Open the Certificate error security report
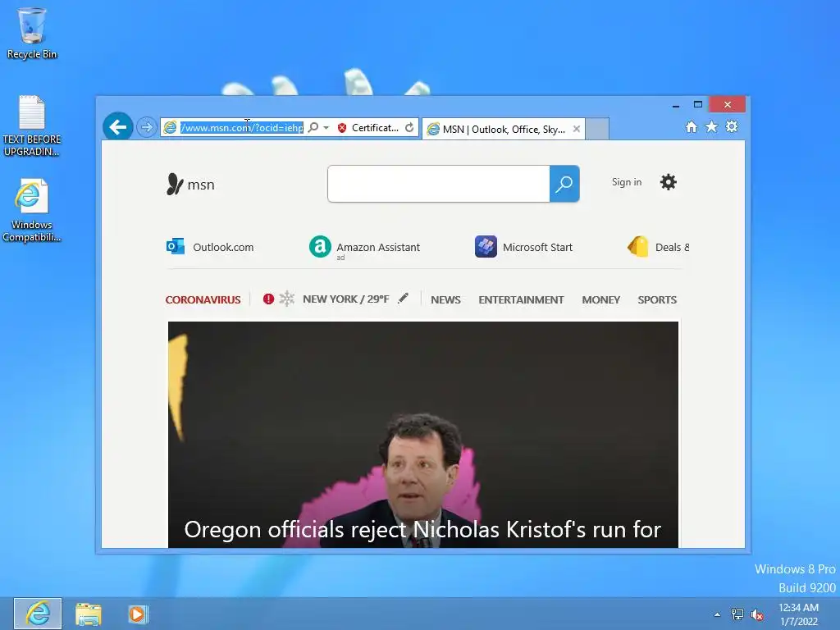 368,127
